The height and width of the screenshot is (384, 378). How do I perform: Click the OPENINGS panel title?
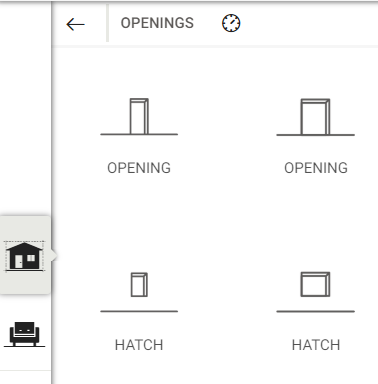[157, 23]
